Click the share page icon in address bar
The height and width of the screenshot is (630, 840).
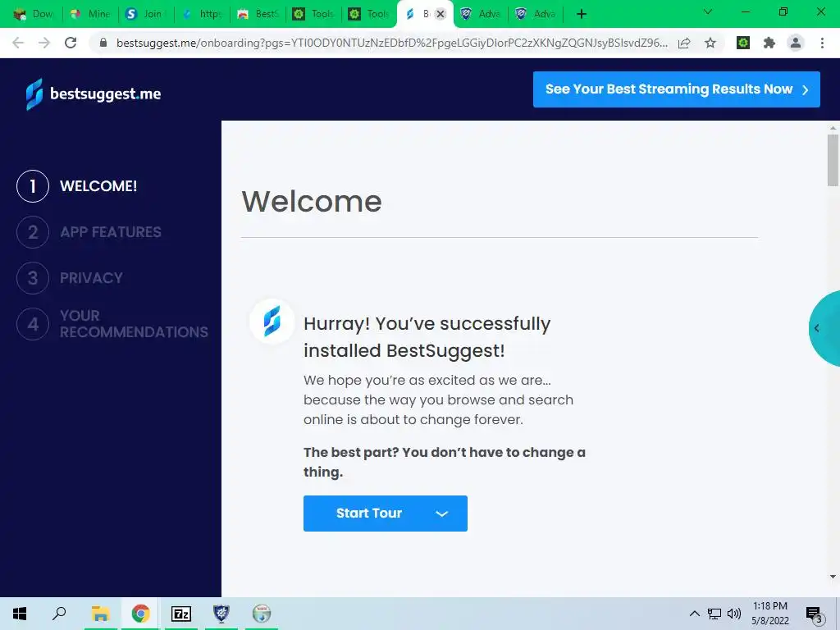click(x=684, y=43)
